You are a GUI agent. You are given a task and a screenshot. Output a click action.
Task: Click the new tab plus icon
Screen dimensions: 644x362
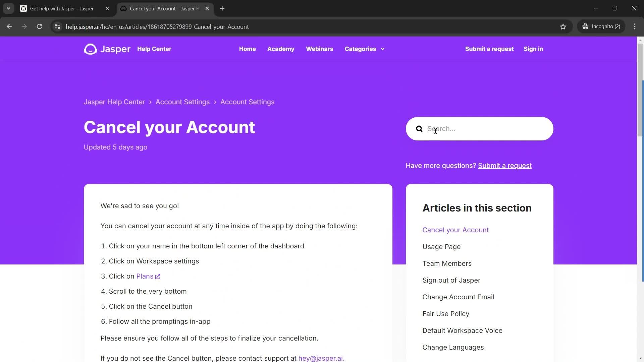pyautogui.click(x=222, y=9)
